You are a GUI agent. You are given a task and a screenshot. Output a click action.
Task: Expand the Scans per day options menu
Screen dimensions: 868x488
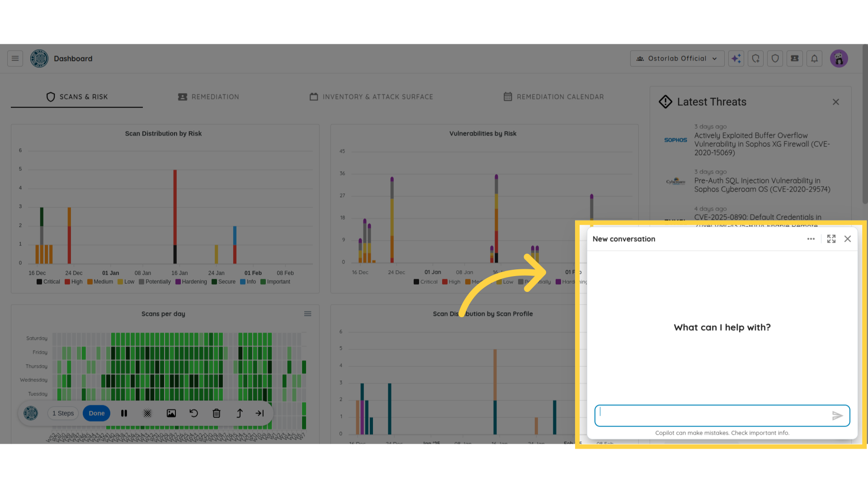pos(307,314)
